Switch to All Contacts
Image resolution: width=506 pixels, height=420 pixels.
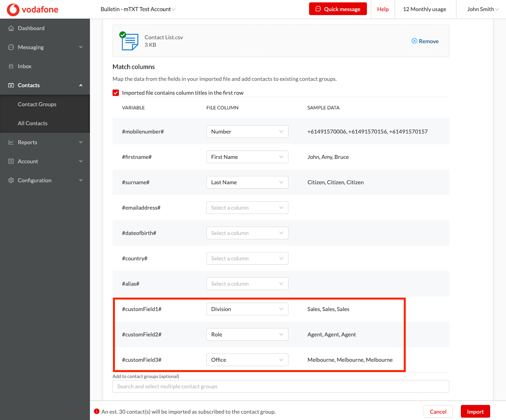pos(32,123)
